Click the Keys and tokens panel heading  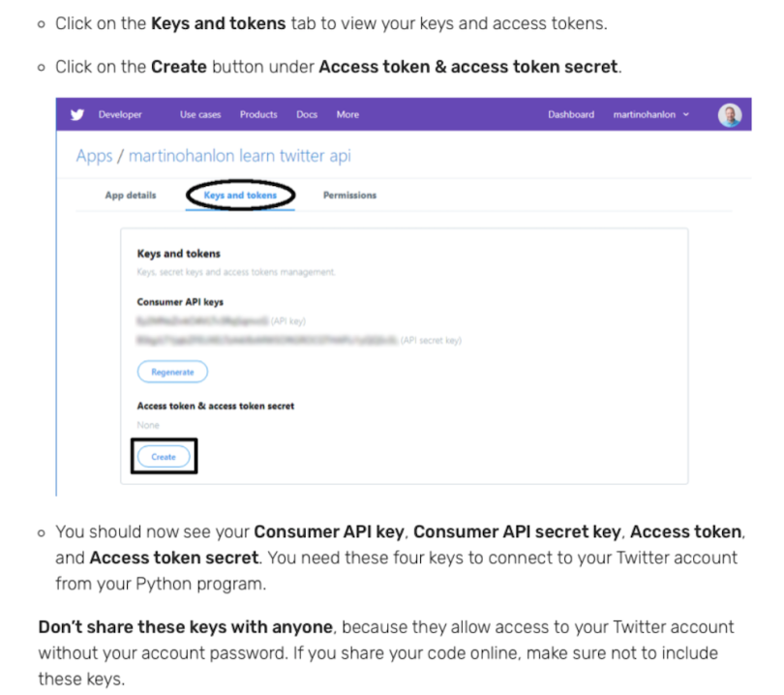point(178,254)
